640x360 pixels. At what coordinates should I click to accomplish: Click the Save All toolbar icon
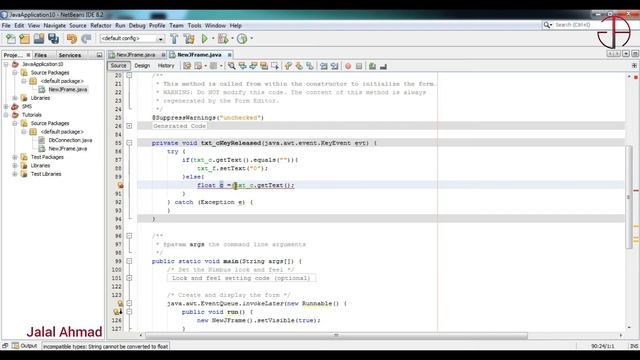53,39
